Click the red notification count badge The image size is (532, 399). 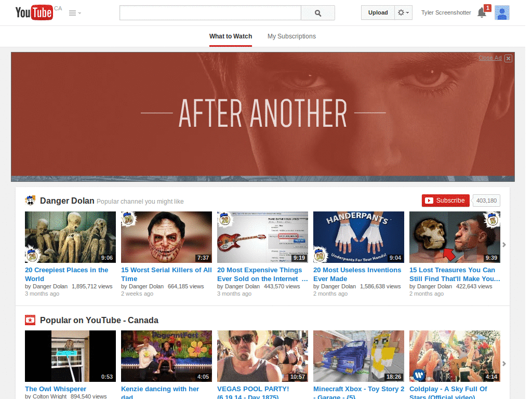point(487,7)
